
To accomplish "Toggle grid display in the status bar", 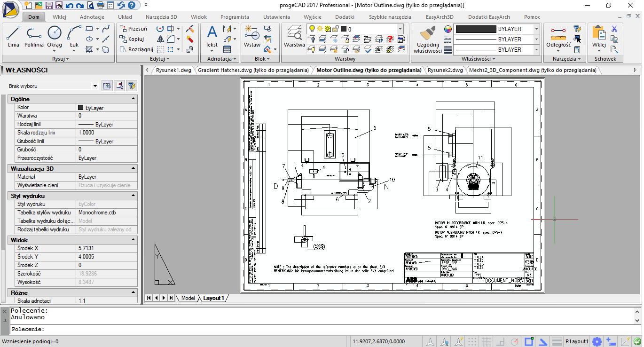I will point(487,341).
